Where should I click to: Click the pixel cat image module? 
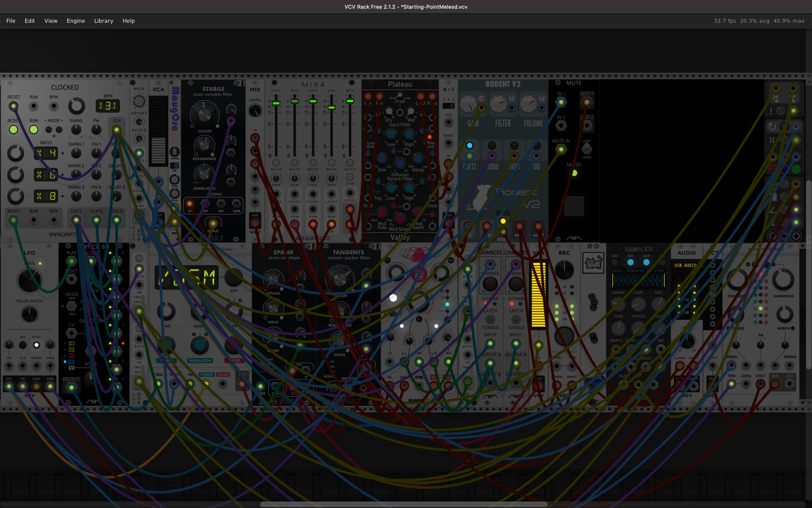point(593,263)
